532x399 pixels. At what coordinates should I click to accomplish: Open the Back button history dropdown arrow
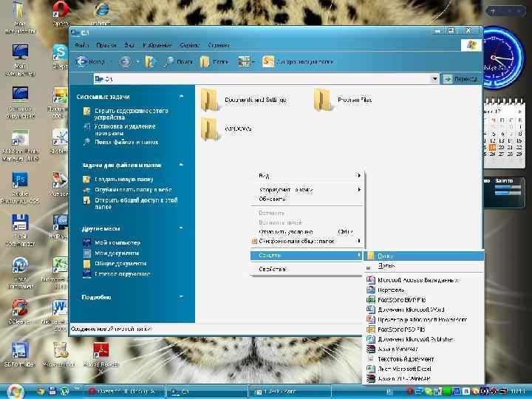click(112, 62)
